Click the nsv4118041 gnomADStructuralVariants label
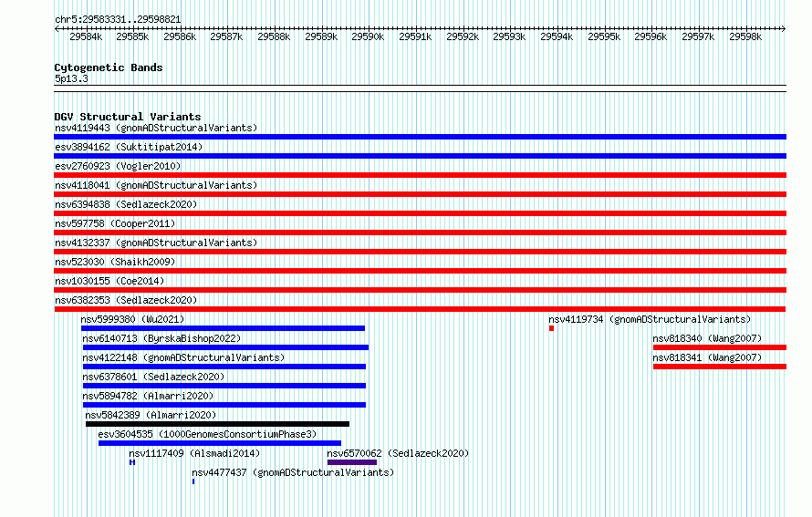812x517 pixels. click(156, 185)
